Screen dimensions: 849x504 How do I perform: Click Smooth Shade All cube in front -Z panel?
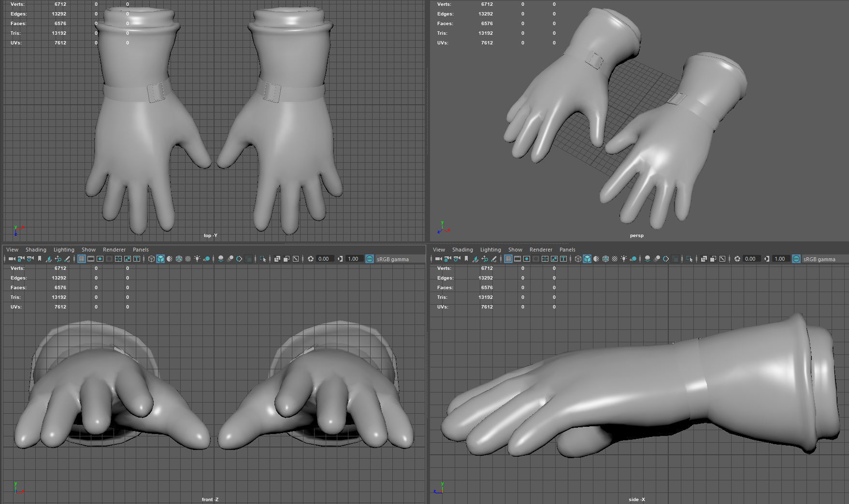click(x=160, y=259)
